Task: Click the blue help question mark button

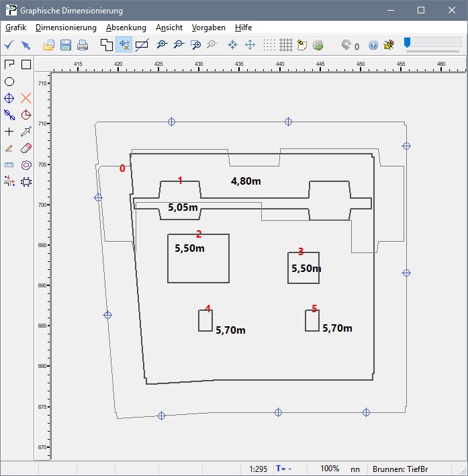Action: click(373, 45)
